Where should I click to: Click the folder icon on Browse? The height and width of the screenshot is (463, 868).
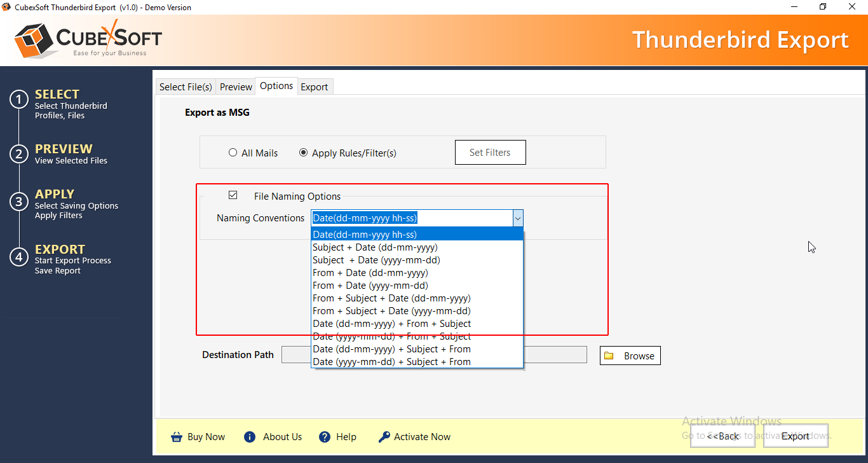(609, 356)
